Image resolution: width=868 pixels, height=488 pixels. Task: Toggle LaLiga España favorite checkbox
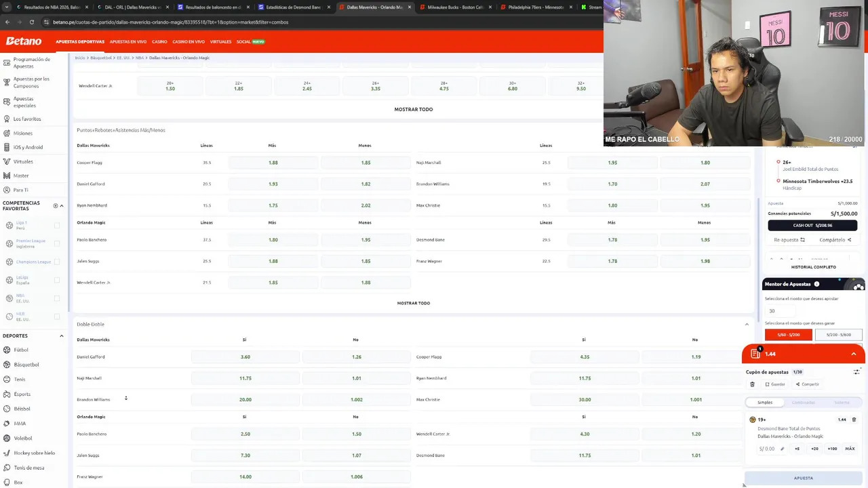point(57,280)
